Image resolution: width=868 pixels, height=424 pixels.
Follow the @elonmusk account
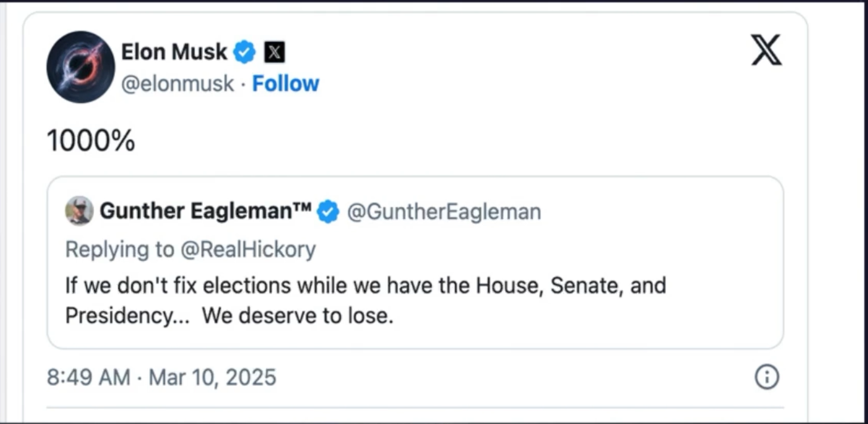pos(286,83)
